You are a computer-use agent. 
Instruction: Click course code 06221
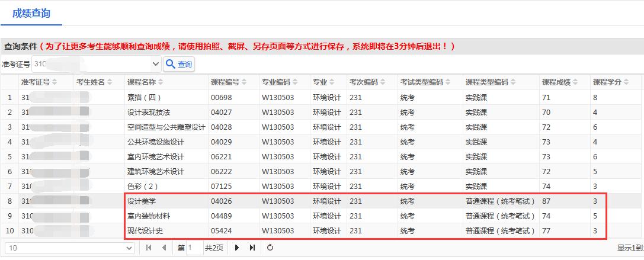(222, 157)
